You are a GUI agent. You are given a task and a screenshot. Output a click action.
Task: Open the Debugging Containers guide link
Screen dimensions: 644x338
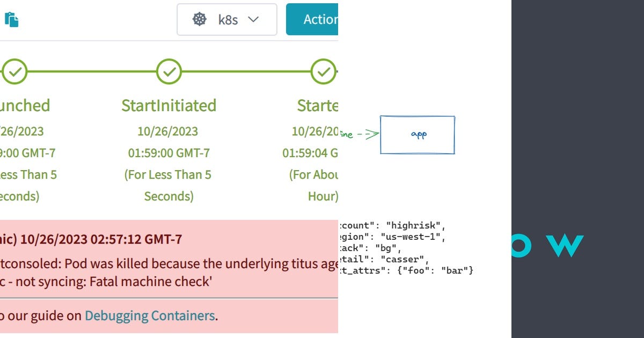[x=150, y=315]
